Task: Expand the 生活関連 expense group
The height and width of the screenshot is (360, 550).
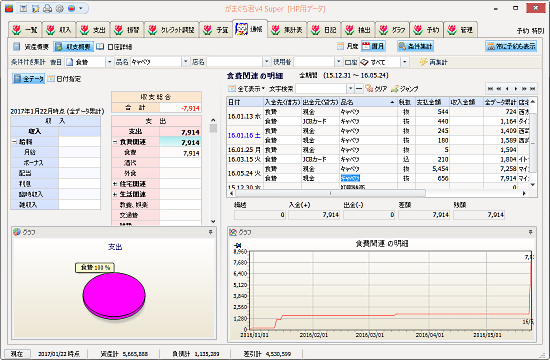Action: point(115,194)
